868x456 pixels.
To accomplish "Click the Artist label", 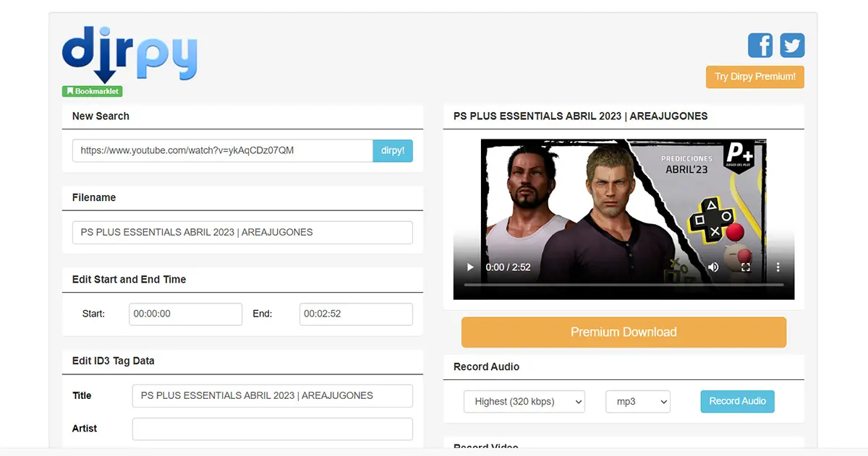I will 85,429.
